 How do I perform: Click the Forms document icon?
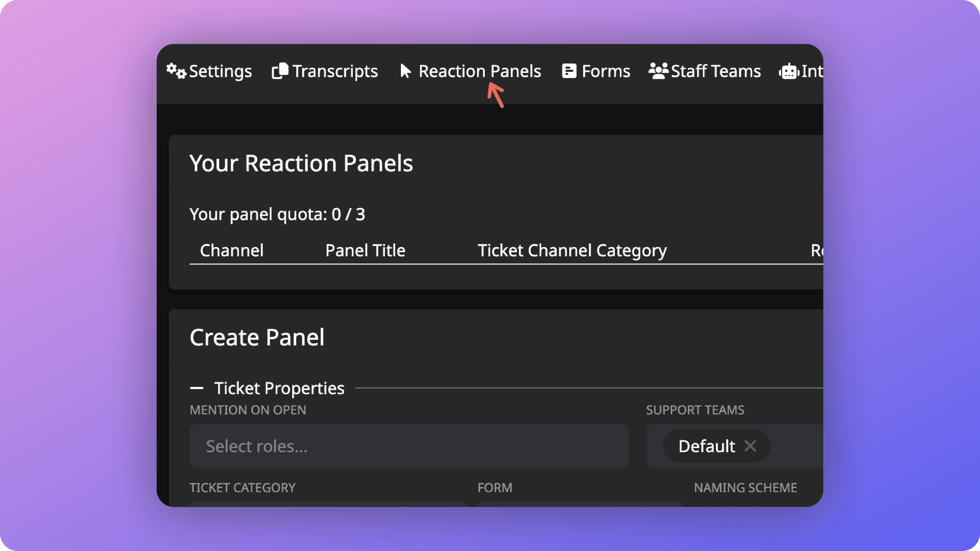pos(569,71)
